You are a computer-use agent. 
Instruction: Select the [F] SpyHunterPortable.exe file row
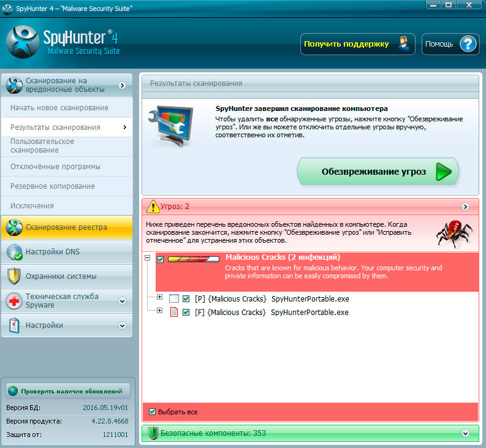309,313
